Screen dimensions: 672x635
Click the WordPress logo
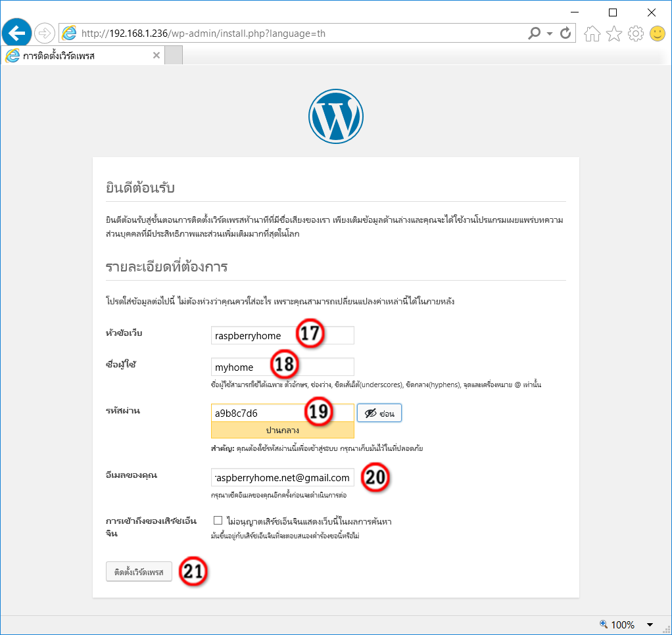pos(336,116)
